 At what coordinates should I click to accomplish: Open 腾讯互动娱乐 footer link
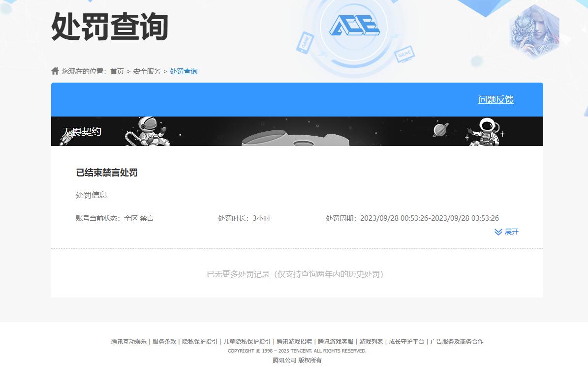point(128,341)
